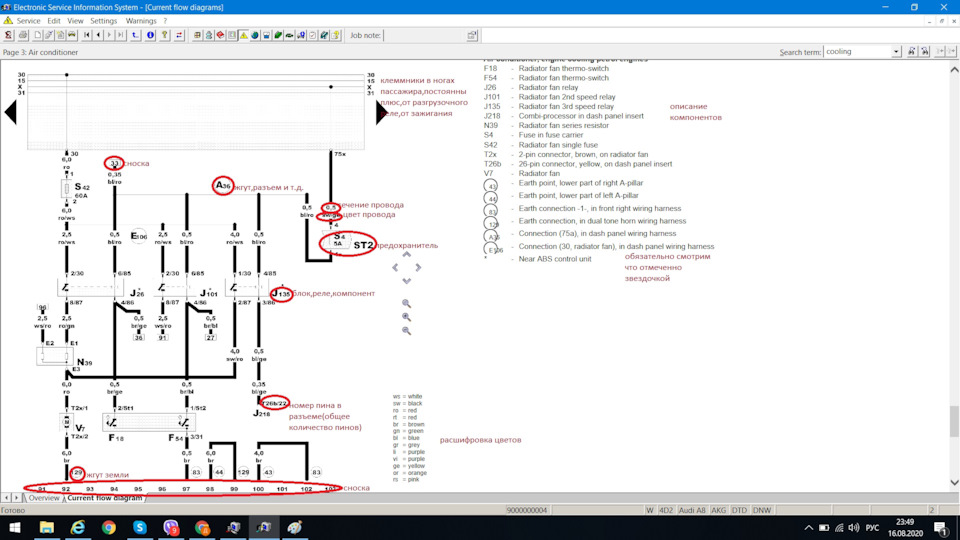
Task: Switch to the Overview tab
Action: pos(44,497)
